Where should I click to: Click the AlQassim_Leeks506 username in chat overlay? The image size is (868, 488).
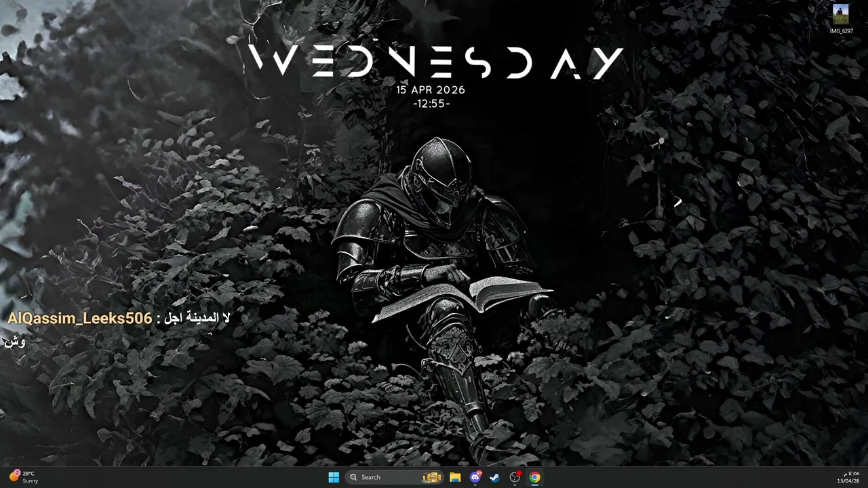point(80,319)
